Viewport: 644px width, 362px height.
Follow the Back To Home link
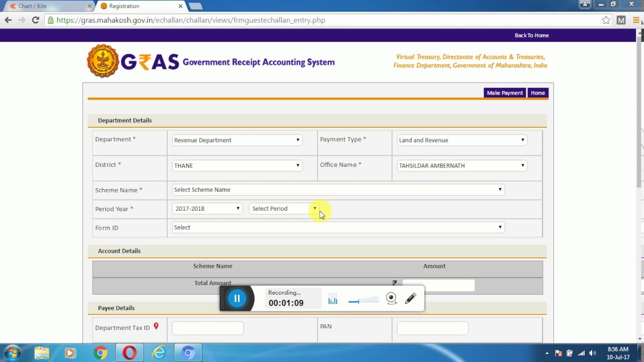click(x=531, y=35)
